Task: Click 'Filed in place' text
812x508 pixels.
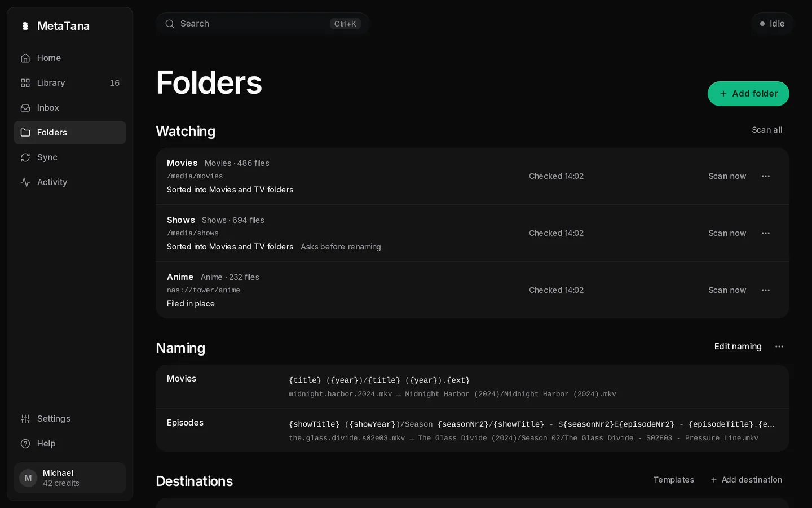Action: click(x=191, y=304)
